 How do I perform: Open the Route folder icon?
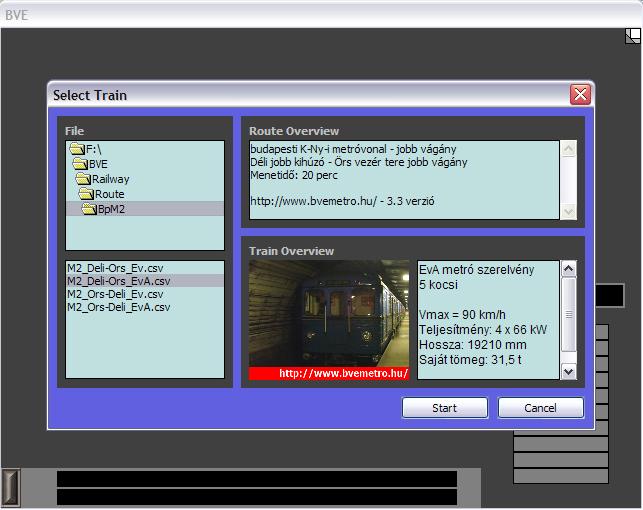(86, 194)
